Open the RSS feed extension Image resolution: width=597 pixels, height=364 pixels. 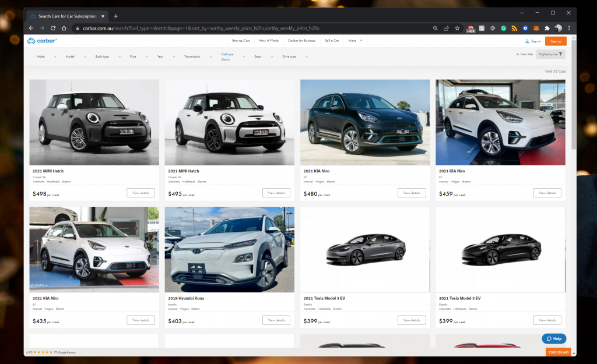point(514,28)
